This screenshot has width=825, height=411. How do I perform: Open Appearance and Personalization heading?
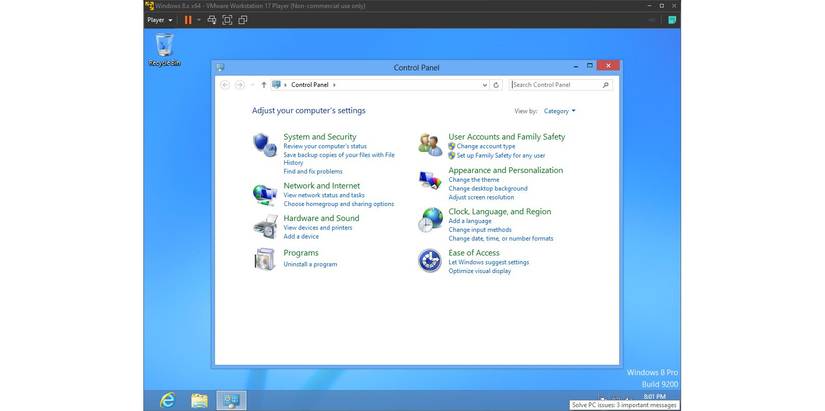[506, 171]
